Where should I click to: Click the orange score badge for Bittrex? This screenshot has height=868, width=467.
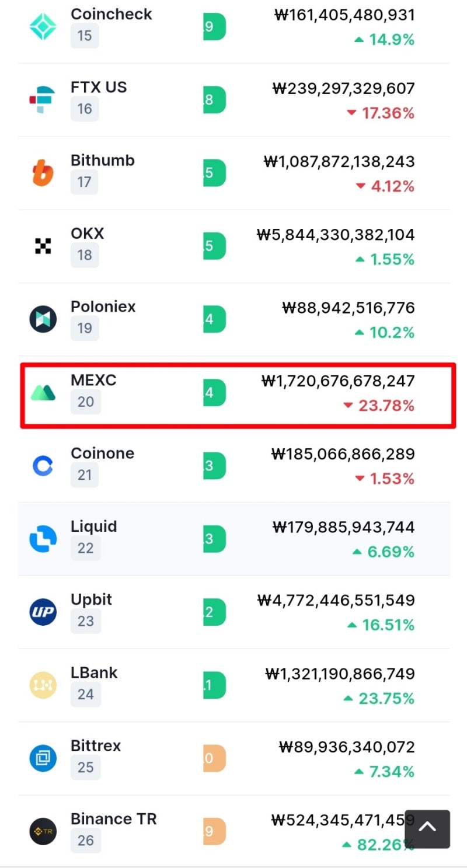[214, 758]
